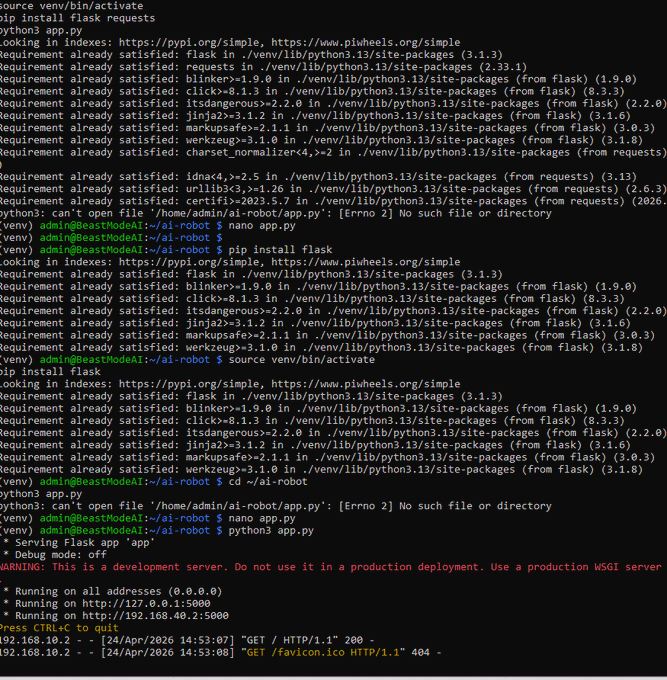Click the 'Debug mode: off' line
This screenshot has width=667, height=680.
[55, 555]
